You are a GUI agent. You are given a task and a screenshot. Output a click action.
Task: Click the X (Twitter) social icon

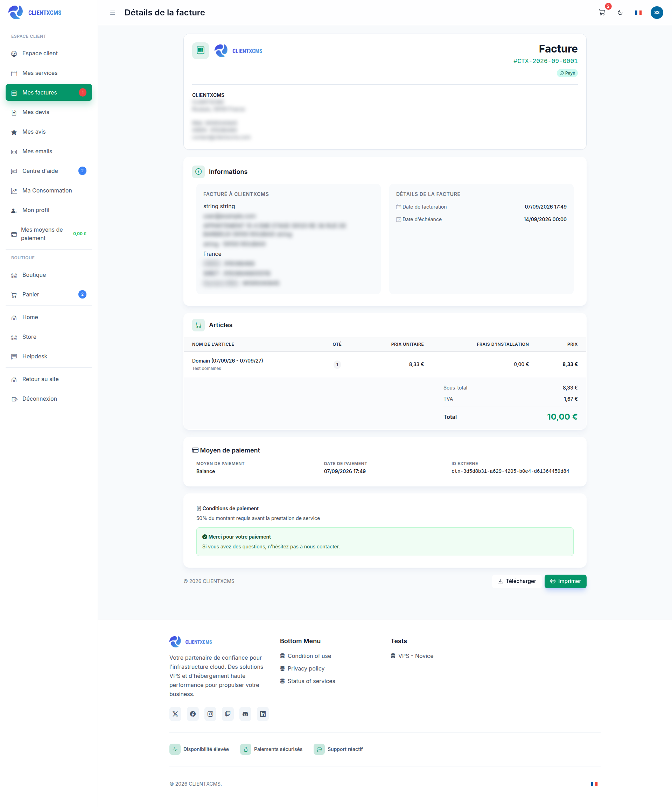click(x=175, y=714)
